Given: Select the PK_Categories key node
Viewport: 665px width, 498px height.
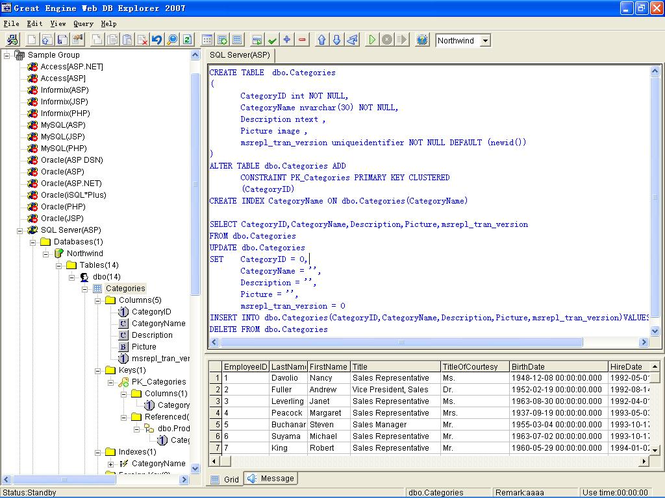Looking at the screenshot, I should [159, 382].
